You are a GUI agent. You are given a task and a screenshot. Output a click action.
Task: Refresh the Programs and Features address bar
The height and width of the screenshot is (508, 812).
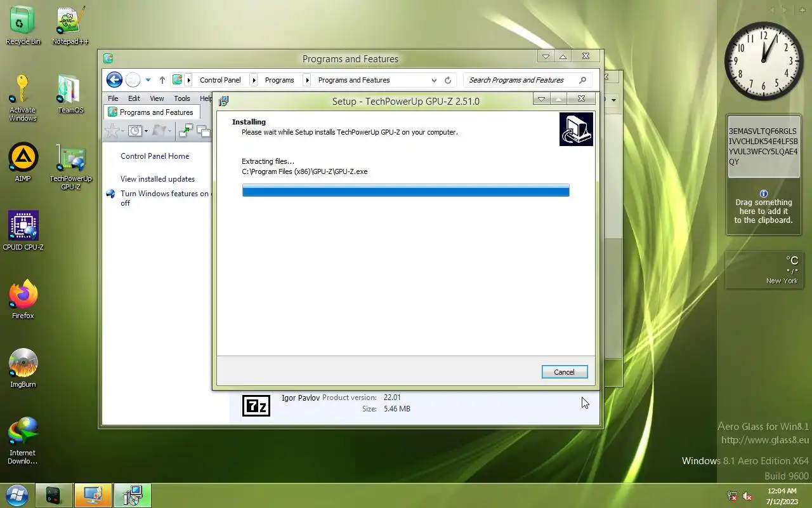448,80
